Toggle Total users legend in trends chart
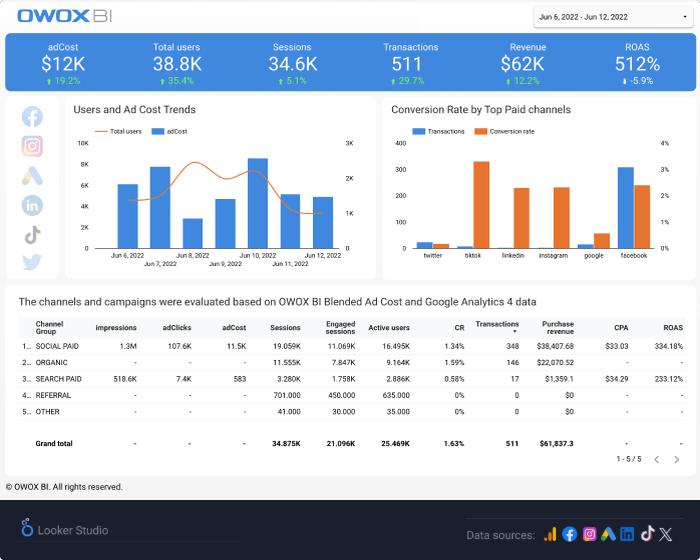The image size is (700, 560). tap(118, 131)
